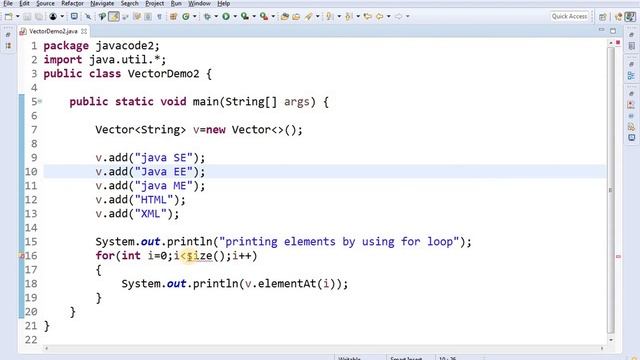Viewport: 640px width, 360px height.
Task: Click the horizontal scrollbar of the editor
Action: tap(324, 348)
